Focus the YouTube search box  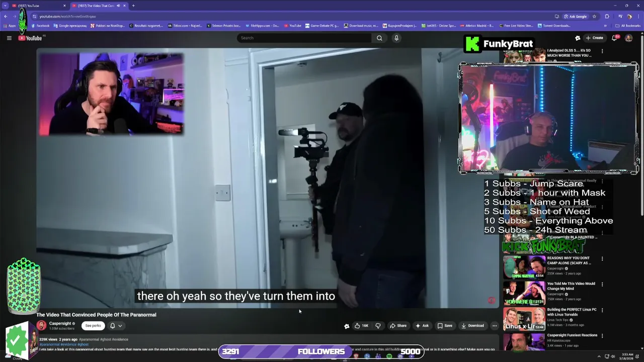click(304, 38)
